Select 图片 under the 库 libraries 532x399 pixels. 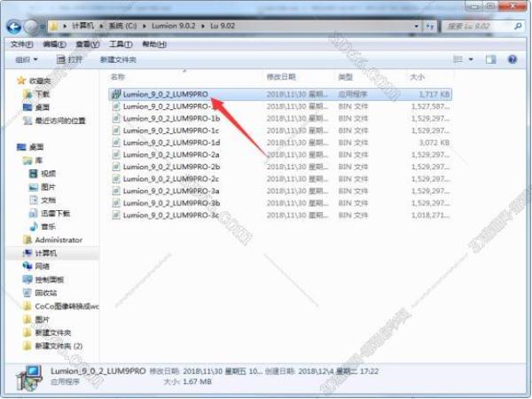[x=48, y=186]
